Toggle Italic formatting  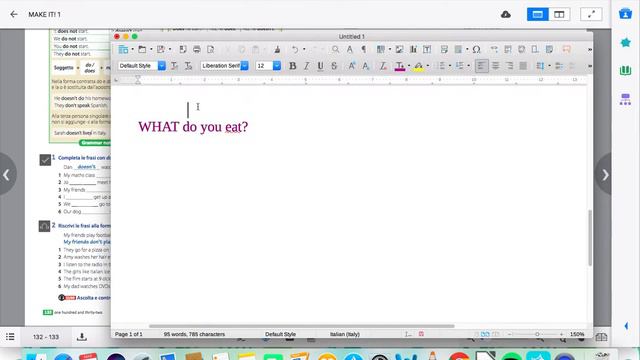307,66
